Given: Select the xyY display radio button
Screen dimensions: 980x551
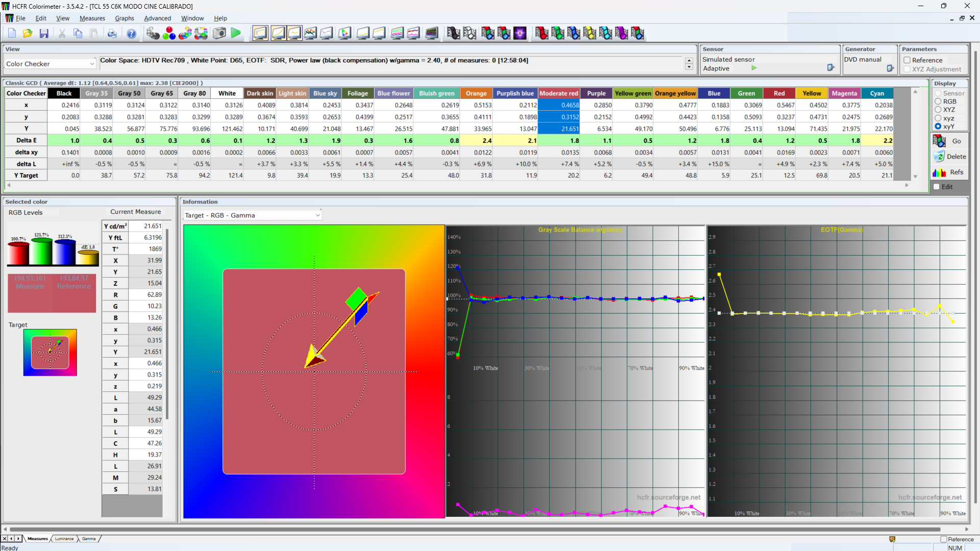Looking at the screenshot, I should (938, 127).
